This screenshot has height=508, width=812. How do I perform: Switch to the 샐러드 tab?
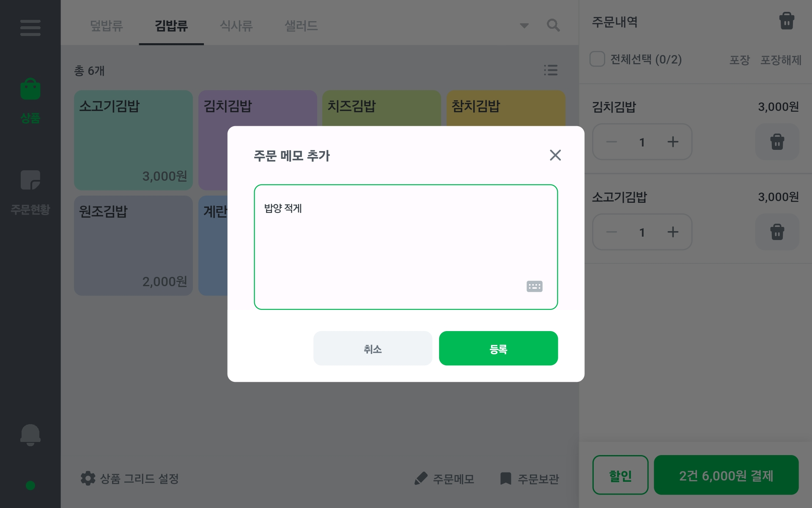point(301,26)
